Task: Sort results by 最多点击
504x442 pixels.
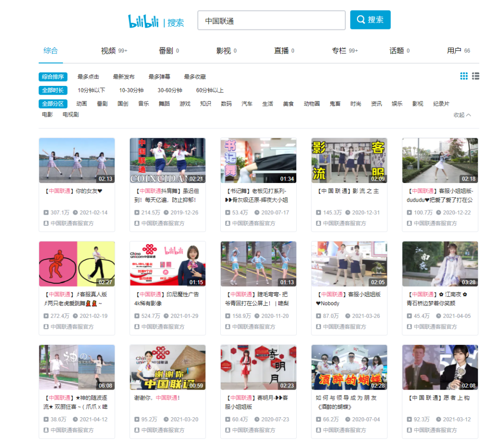Action: [88, 77]
